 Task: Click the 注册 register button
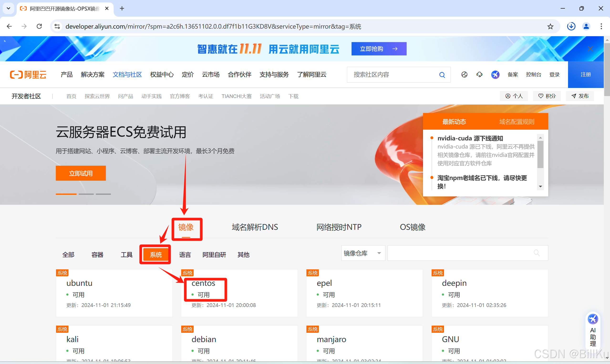pyautogui.click(x=586, y=75)
